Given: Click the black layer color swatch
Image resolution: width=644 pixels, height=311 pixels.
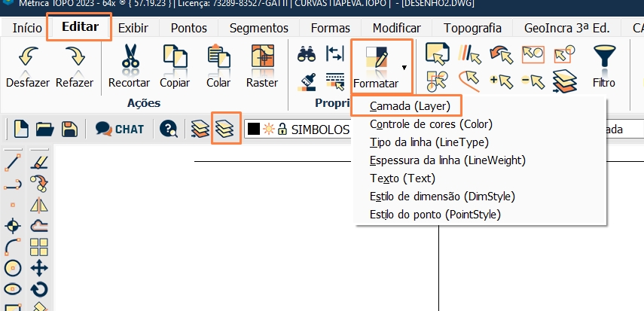Looking at the screenshot, I should (x=254, y=130).
